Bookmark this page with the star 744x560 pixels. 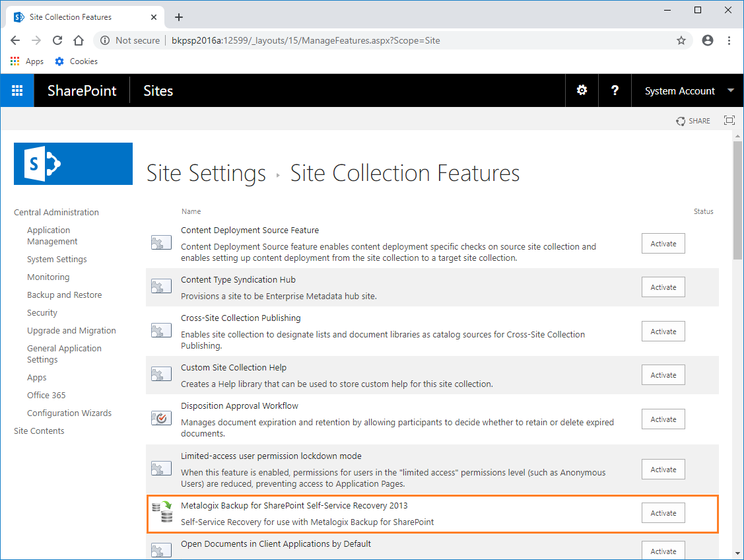pos(681,40)
